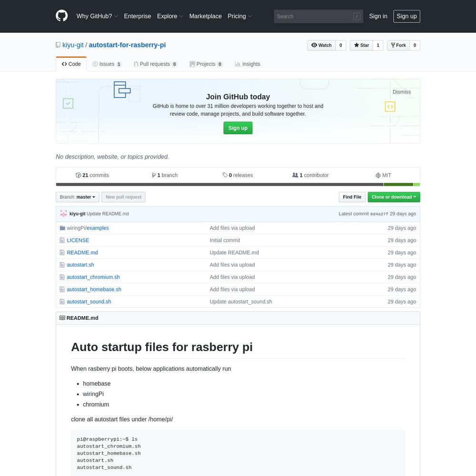Image resolution: width=476 pixels, height=476 pixels.
Task: Open the README.md file link
Action: click(x=82, y=253)
